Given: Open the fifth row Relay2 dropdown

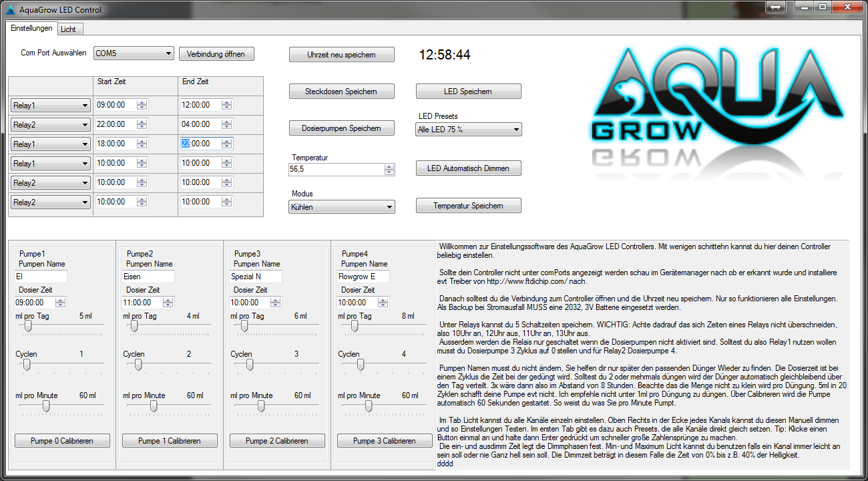Looking at the screenshot, I should tap(51, 183).
